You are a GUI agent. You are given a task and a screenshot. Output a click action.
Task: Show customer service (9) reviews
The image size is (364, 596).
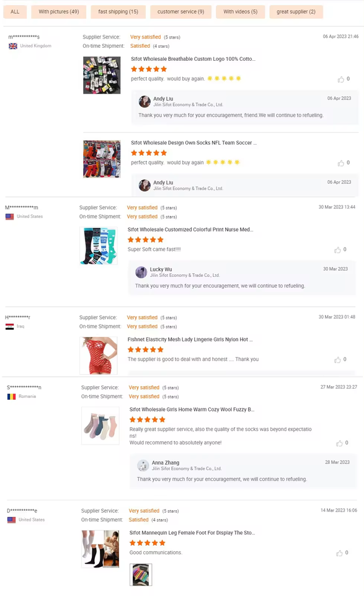click(x=180, y=12)
